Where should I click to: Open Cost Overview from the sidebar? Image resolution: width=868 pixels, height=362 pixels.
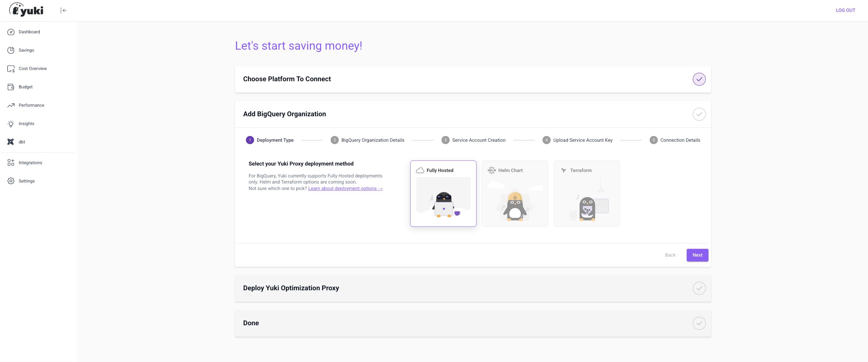tap(33, 68)
